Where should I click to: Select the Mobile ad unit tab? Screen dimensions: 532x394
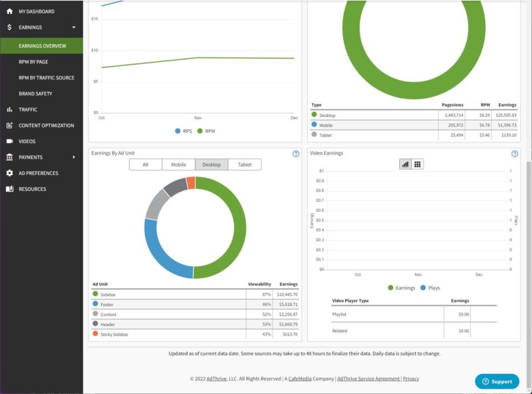pyautogui.click(x=178, y=164)
